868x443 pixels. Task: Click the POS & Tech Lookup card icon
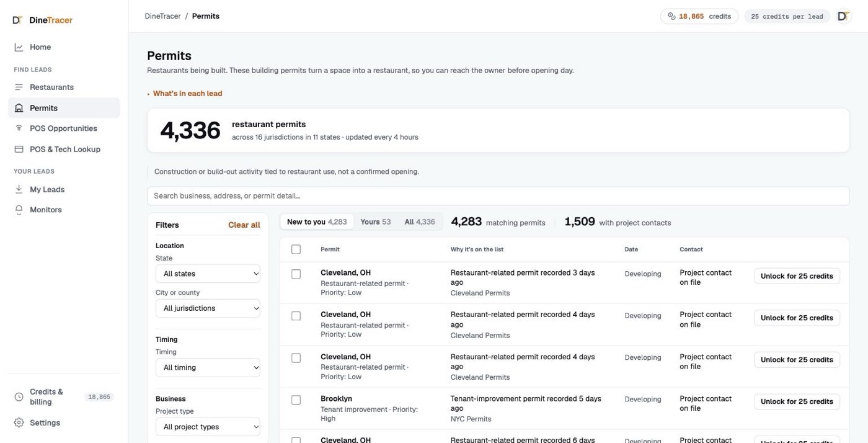click(x=19, y=149)
